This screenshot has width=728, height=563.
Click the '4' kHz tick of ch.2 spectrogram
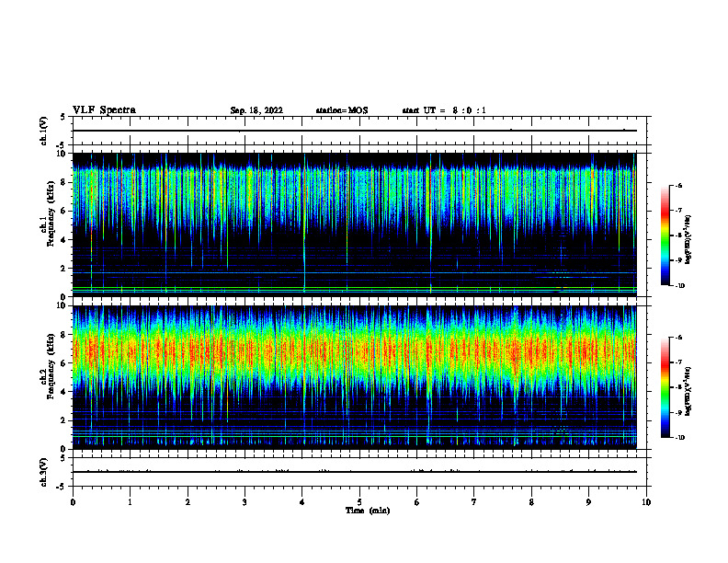click(64, 392)
